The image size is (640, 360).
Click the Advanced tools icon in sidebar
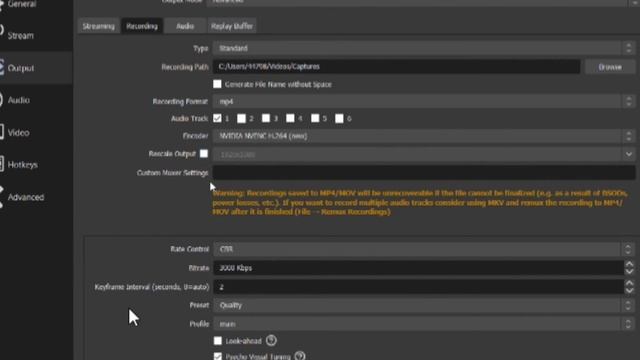tap(1, 197)
